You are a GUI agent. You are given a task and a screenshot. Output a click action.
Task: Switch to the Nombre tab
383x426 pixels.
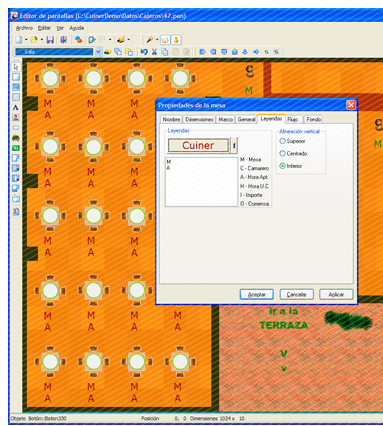click(x=171, y=119)
